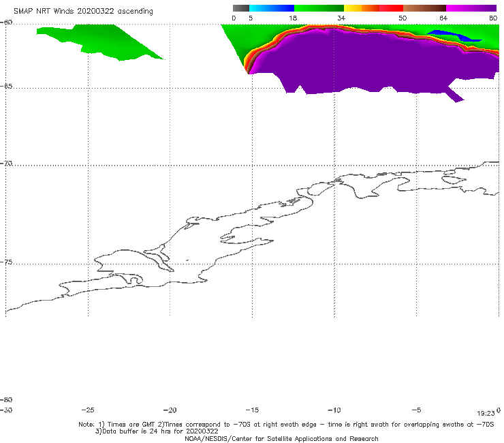Click the longitude label -10

334,410
